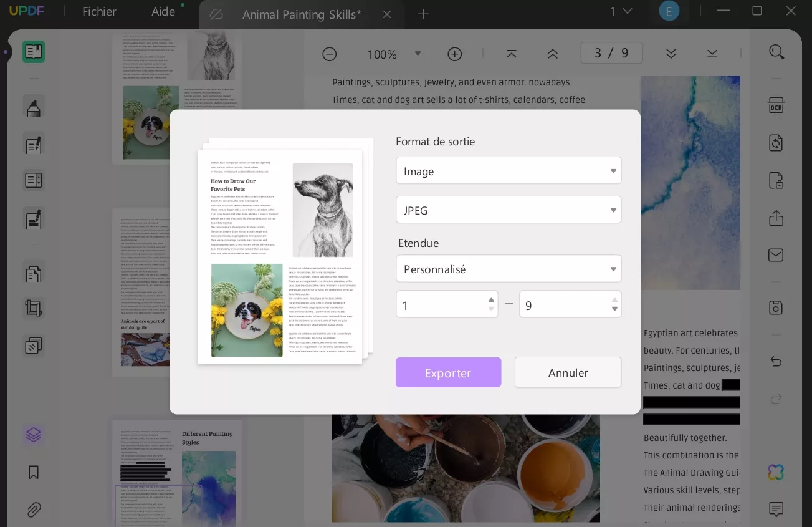This screenshot has width=812, height=527.
Task: Open the Protect PDF lock icon
Action: (x=776, y=181)
